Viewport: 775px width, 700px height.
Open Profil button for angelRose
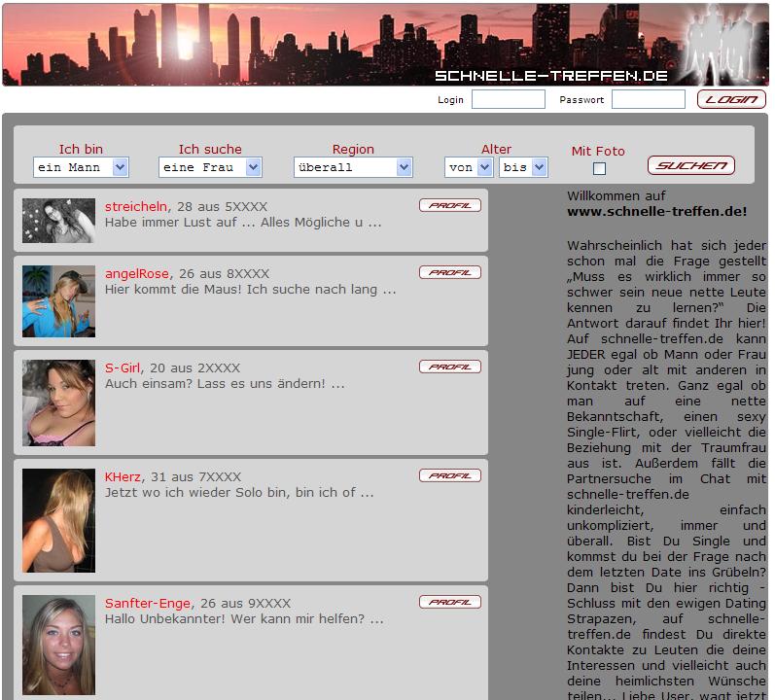point(449,272)
